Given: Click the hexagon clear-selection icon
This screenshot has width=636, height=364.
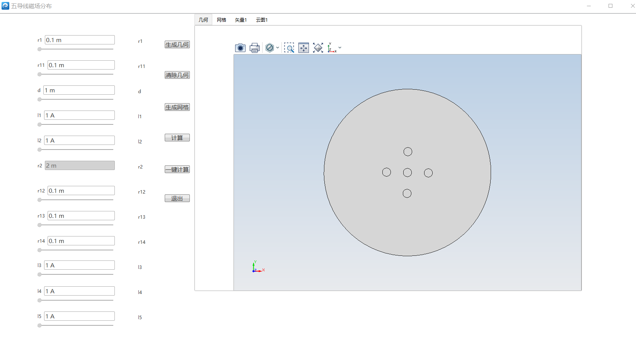Looking at the screenshot, I should (269, 48).
